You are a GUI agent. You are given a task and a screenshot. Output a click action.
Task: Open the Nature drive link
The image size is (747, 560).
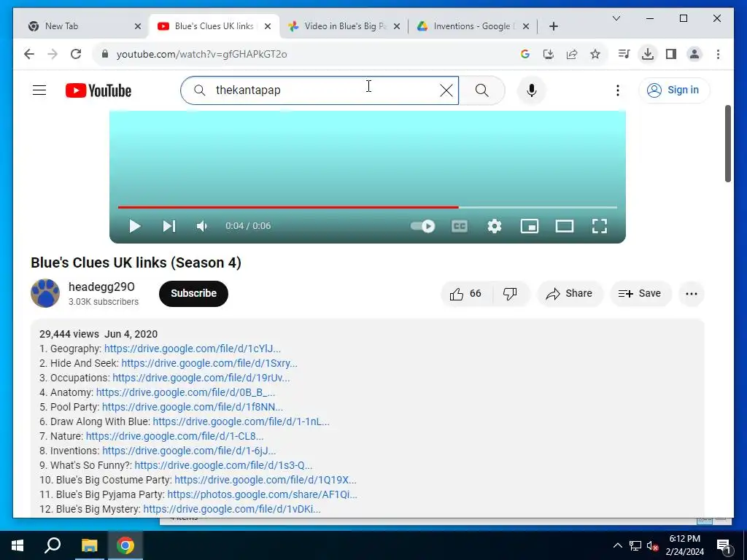[x=174, y=436]
